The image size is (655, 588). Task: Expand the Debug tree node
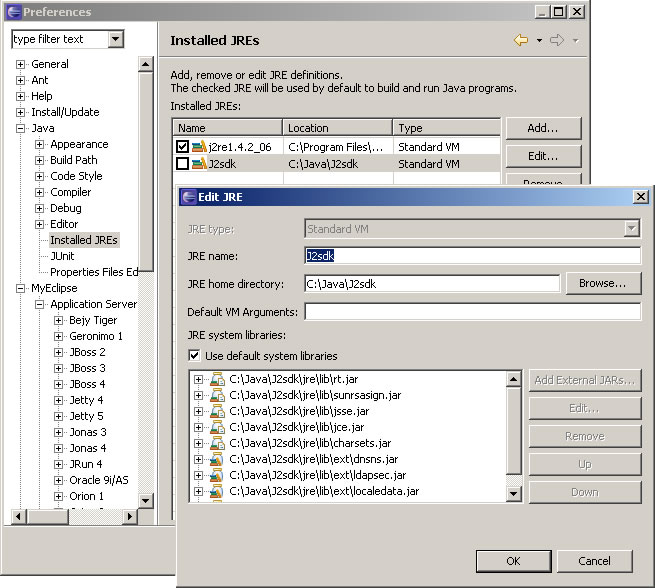[x=39, y=208]
